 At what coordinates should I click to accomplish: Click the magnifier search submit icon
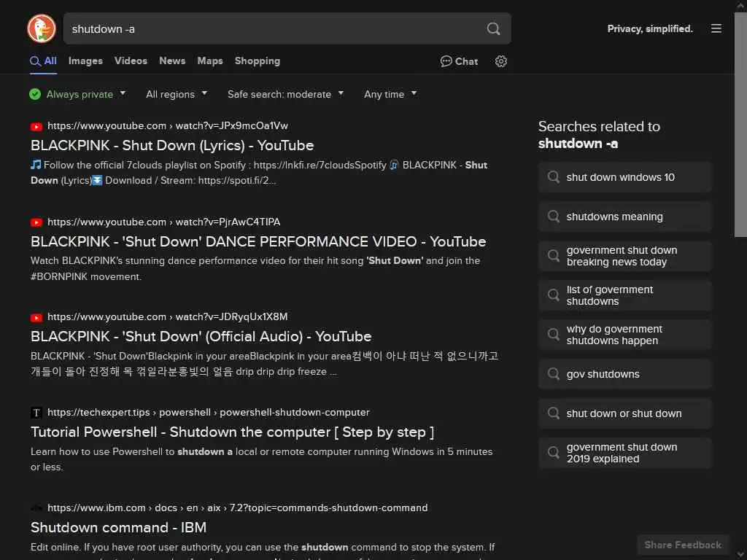point(494,29)
